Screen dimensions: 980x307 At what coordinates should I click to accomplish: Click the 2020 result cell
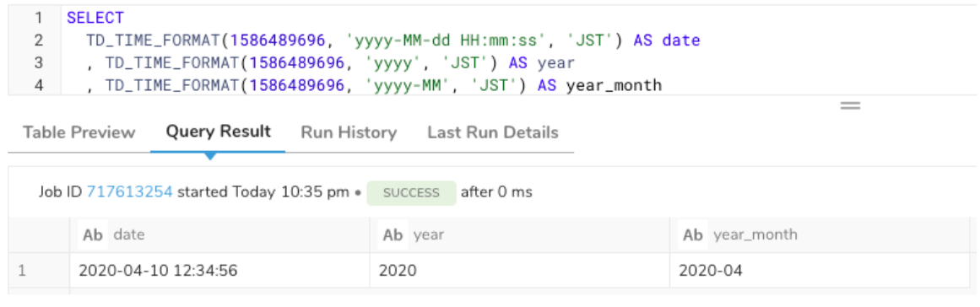tap(519, 270)
